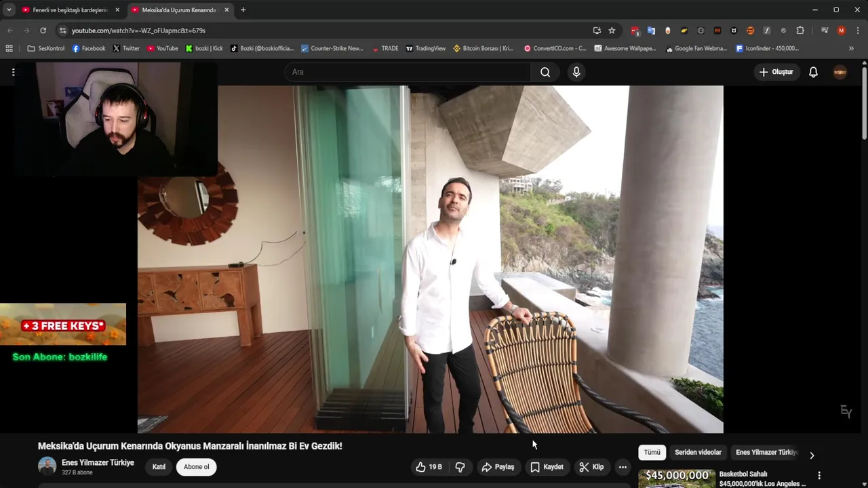This screenshot has height=488, width=868.
Task: Open Iconfinder bookmark
Action: [x=767, y=48]
